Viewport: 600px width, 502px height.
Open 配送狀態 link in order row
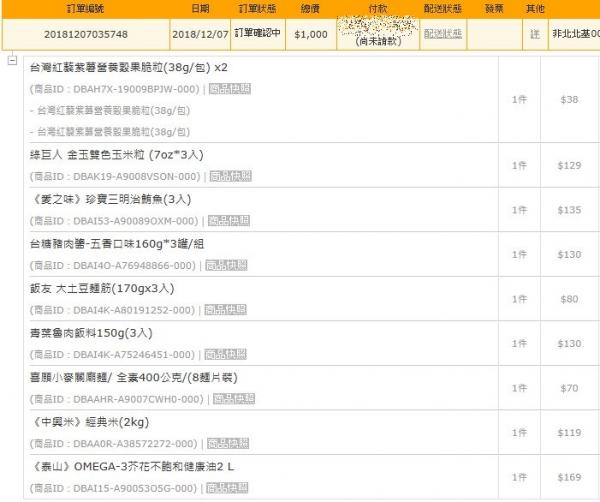pyautogui.click(x=443, y=34)
